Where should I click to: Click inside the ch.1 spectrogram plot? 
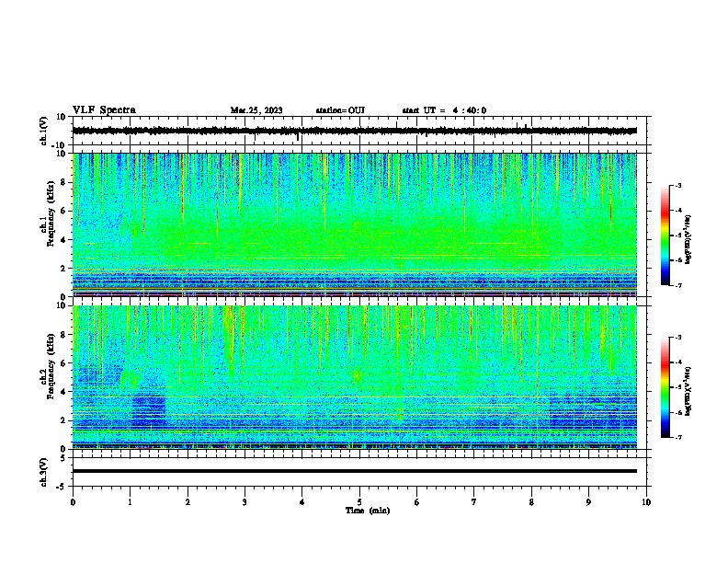click(355, 224)
